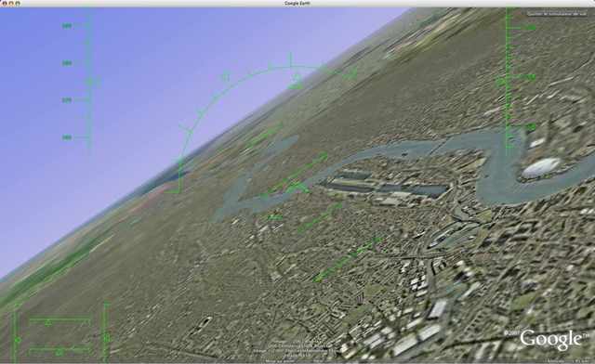The height and width of the screenshot is (364, 595).
Task: Select the altitude pointer on the altitude tape
Action: pyautogui.click(x=501, y=81)
